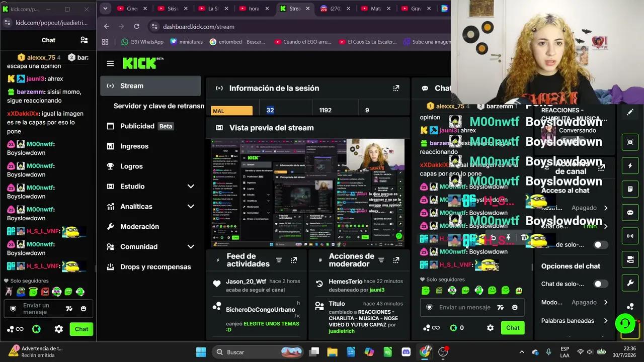Toggle Chat de solo switch in Opciones del chat
Image resolution: width=644 pixels, height=362 pixels.
pos(601,284)
